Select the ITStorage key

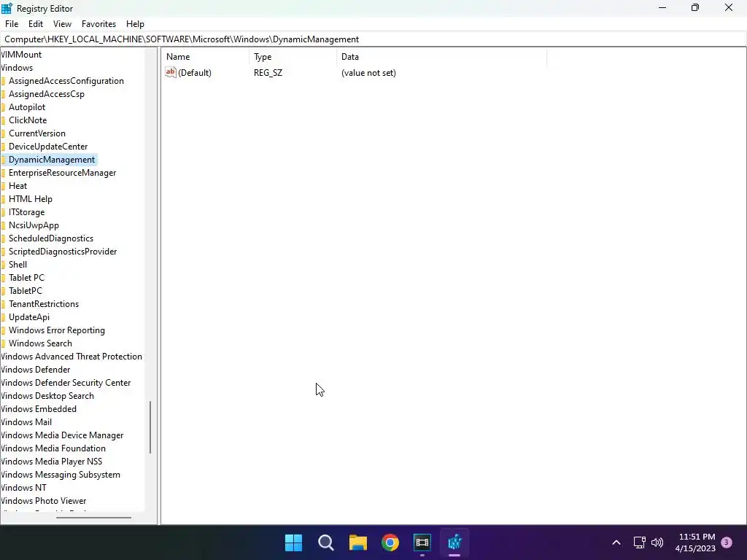coord(27,212)
